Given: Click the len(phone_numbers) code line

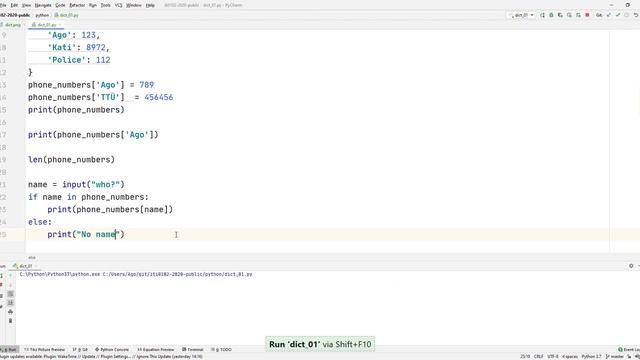Looking at the screenshot, I should pos(71,160).
